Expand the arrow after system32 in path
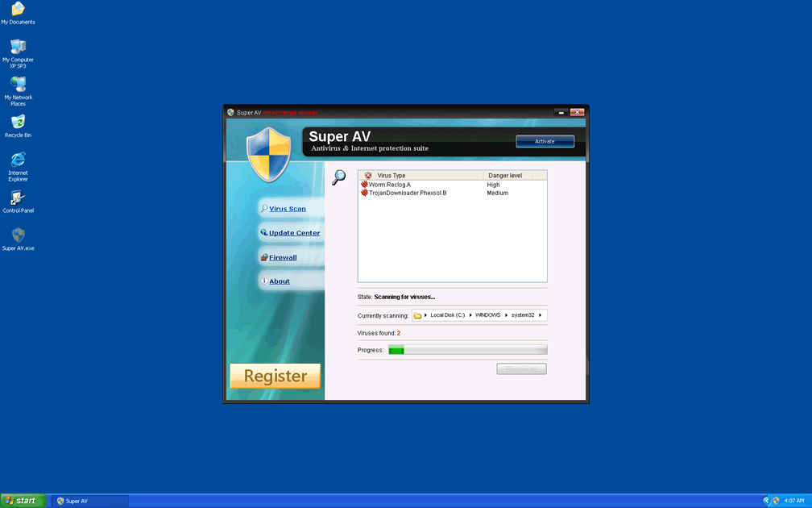Image resolution: width=812 pixels, height=508 pixels. (541, 315)
